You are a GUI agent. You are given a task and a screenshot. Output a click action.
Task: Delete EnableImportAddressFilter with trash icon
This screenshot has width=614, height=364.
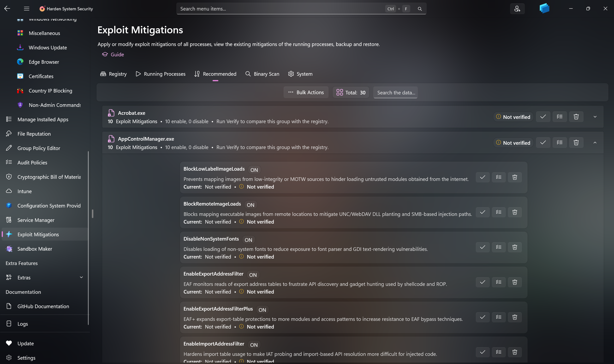(515, 352)
